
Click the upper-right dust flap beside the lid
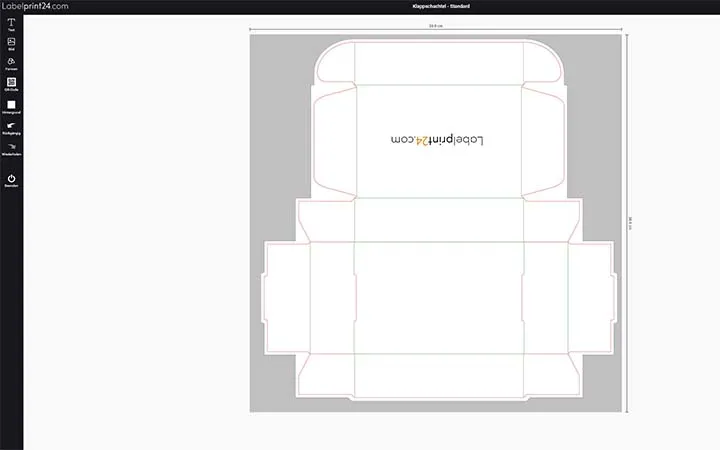tap(543, 140)
